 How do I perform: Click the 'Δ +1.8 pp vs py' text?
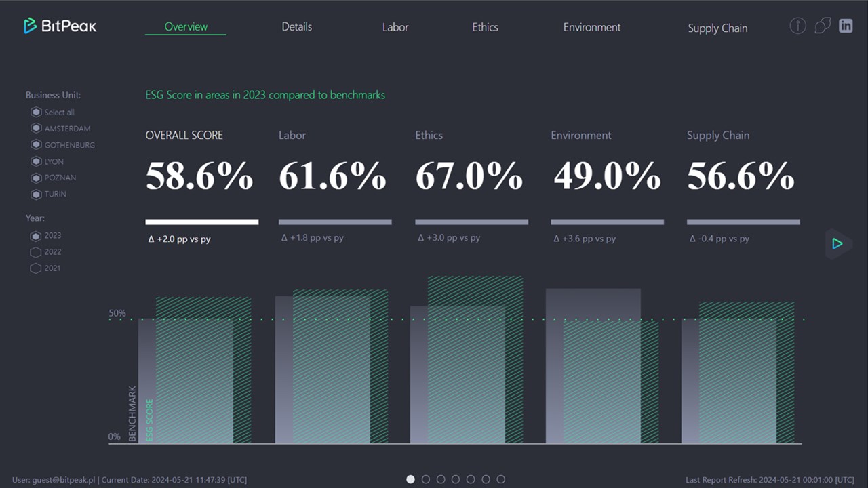pos(313,238)
